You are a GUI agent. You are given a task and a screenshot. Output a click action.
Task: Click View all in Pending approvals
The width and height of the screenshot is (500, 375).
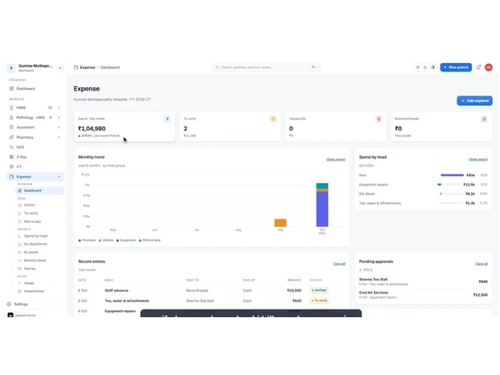tap(481, 264)
